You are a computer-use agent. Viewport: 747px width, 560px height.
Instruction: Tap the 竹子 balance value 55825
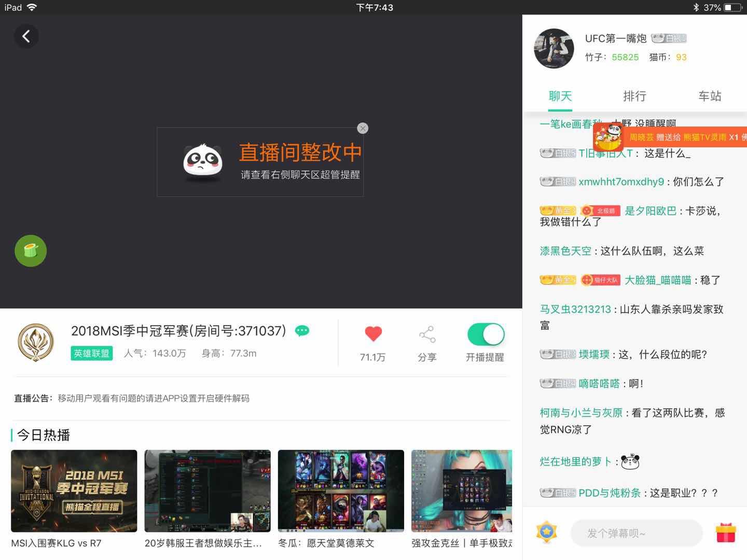[625, 57]
